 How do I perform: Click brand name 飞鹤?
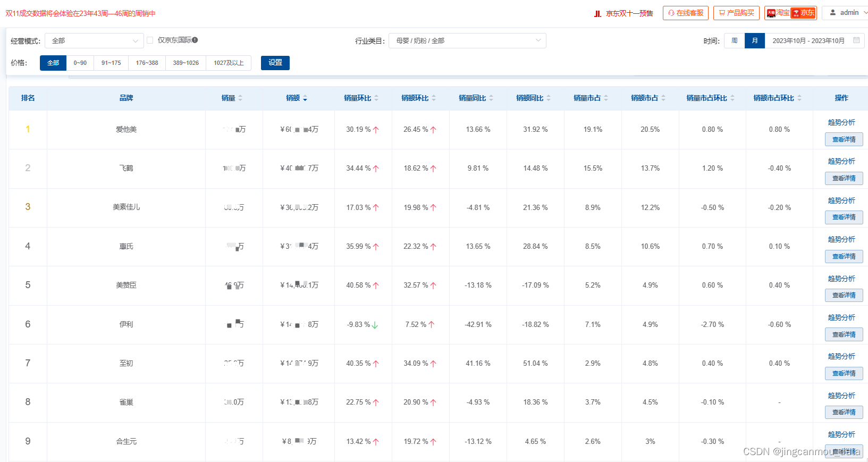click(127, 168)
